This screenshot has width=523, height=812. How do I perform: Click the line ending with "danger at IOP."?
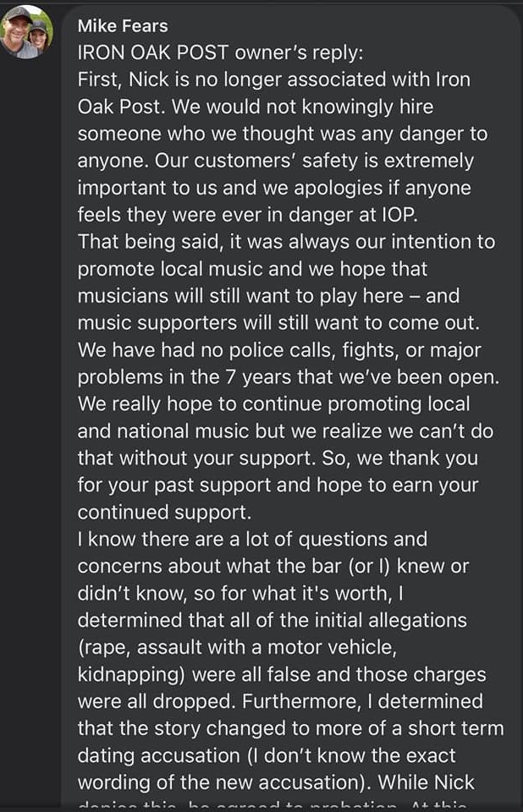point(248,214)
